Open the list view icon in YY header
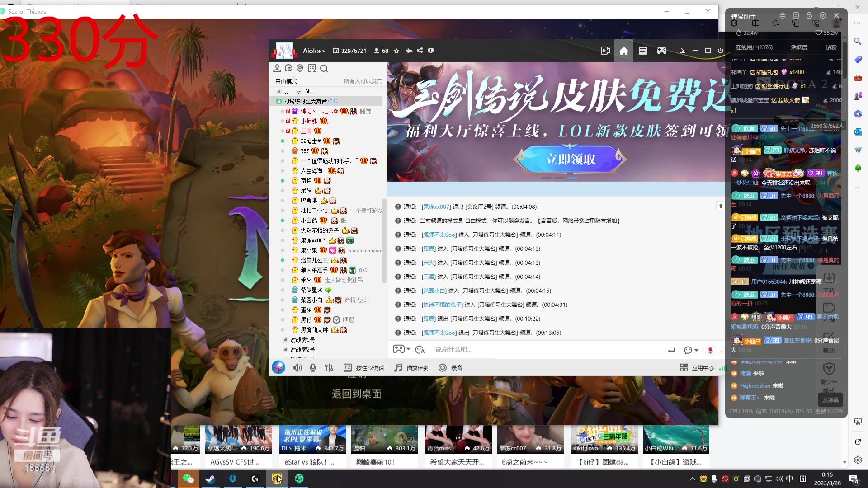 [x=643, y=51]
